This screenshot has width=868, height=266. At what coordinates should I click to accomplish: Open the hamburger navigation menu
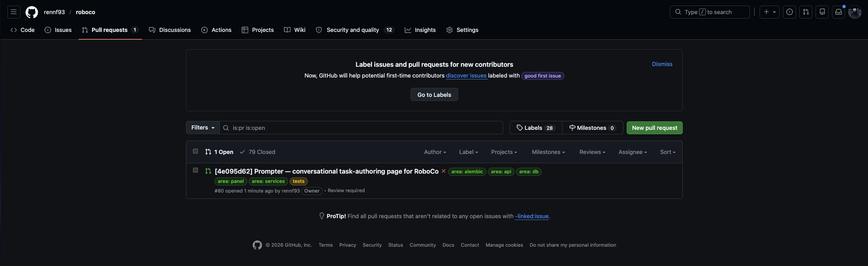pos(14,12)
